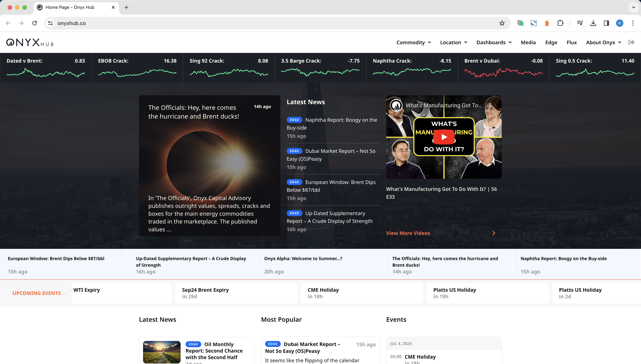Open the browser extensions puzzle icon
Viewport: 641px width, 364px height.
point(560,23)
